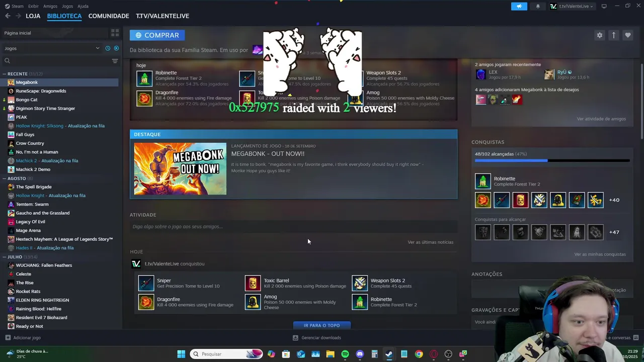Image resolution: width=644 pixels, height=362 pixels.
Task: Open Ver as últimas notícias link
Action: 431,242
